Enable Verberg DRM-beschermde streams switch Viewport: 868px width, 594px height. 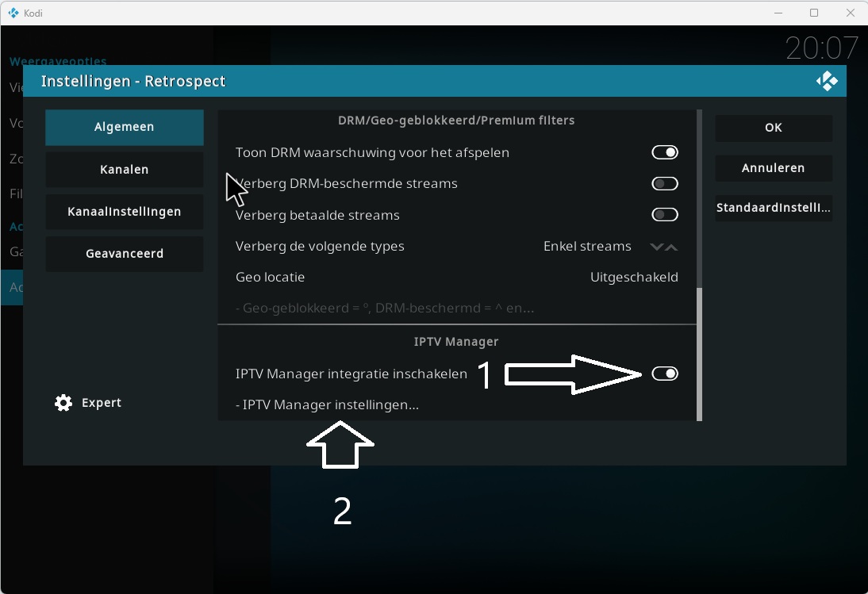click(665, 184)
